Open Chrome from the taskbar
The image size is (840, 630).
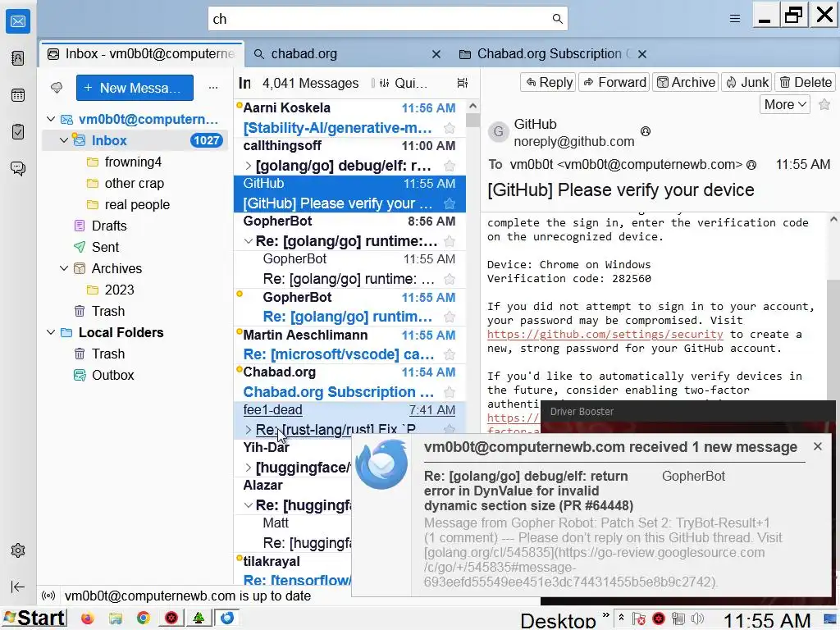point(143,619)
